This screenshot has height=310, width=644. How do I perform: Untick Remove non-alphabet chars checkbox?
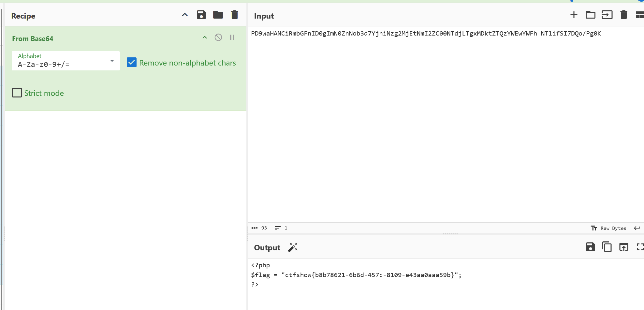coord(132,62)
